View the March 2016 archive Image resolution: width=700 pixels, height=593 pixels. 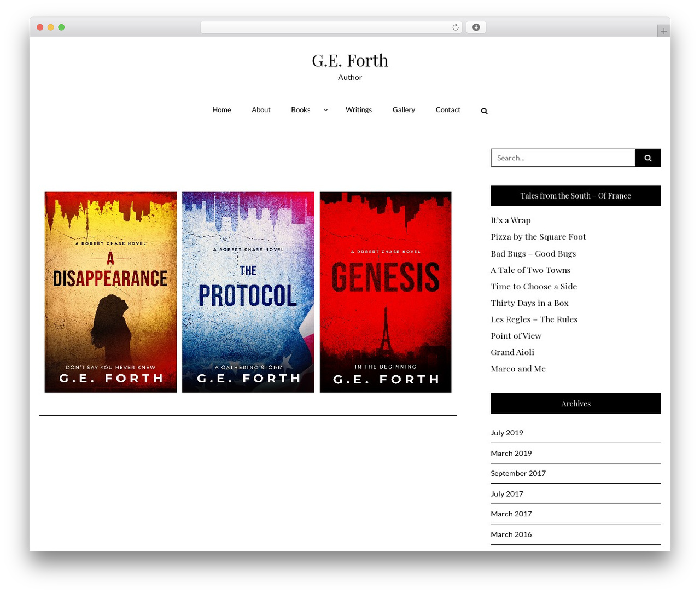click(x=511, y=534)
